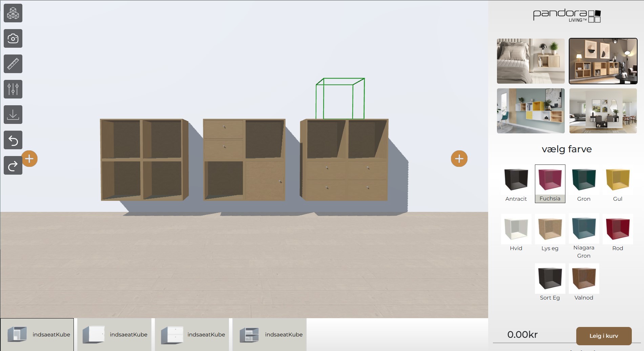This screenshot has width=644, height=351.
Task: Select the left four-compartment cabinet
Action: 144,159
